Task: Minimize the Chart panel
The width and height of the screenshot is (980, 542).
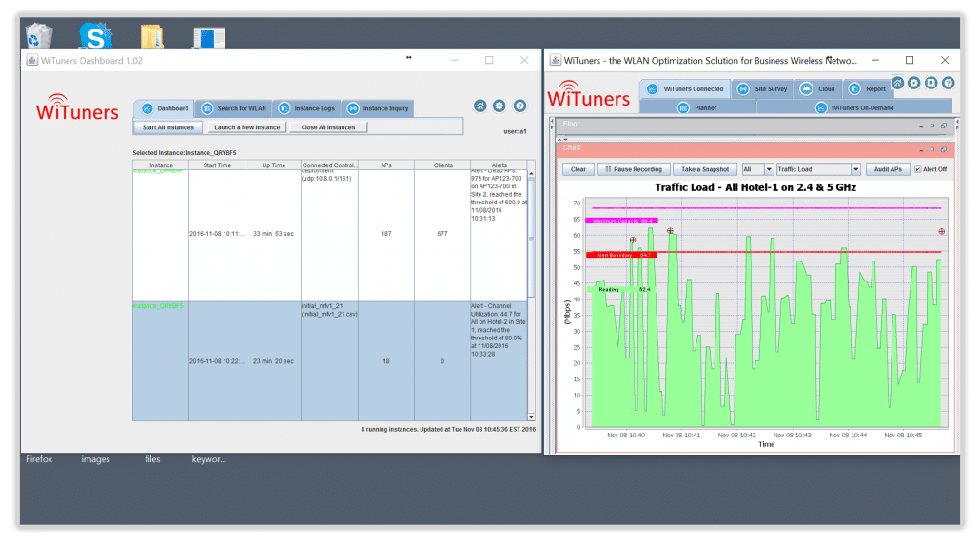Action: [921, 150]
